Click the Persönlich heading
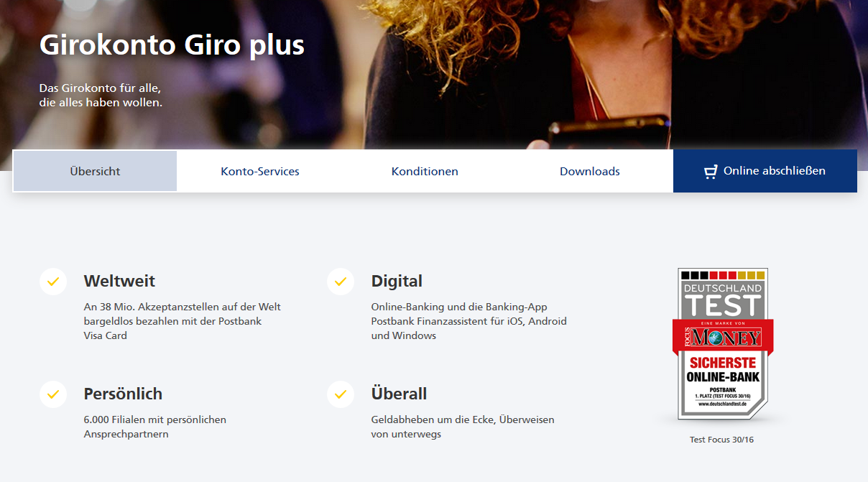The image size is (868, 482). click(x=123, y=394)
